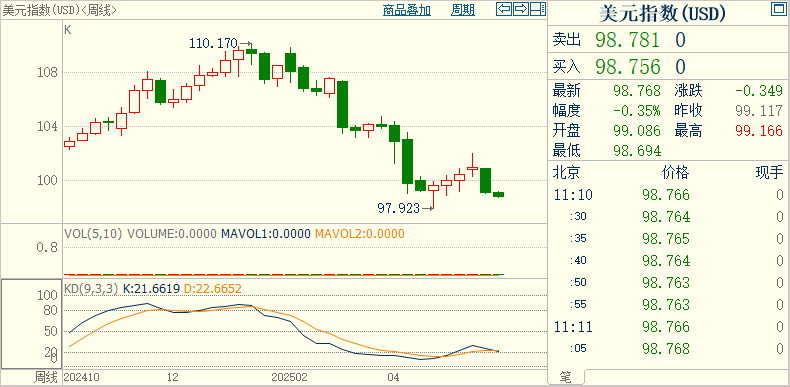Select the 笔 tab at panel bottom

tap(566, 376)
